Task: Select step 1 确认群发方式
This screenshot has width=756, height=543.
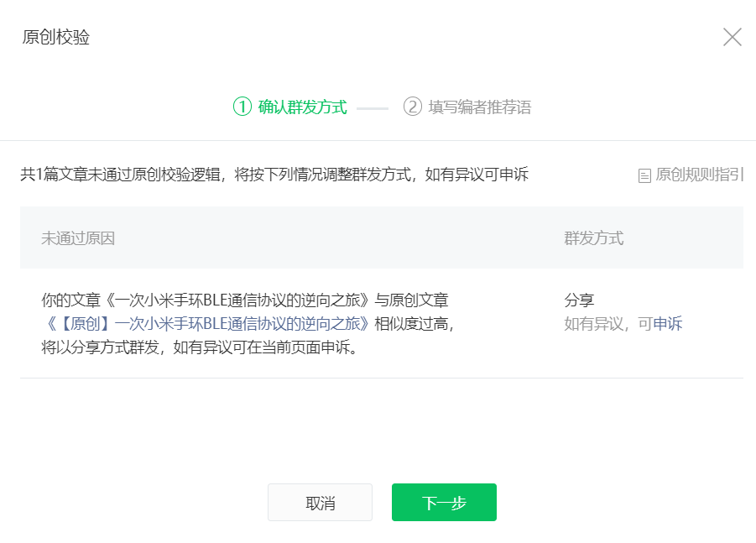Action: (289, 107)
